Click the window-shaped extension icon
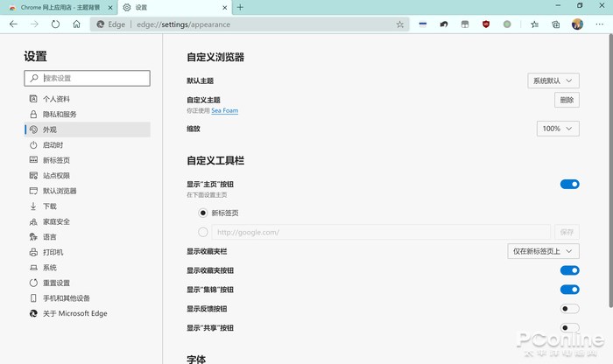 [465, 24]
